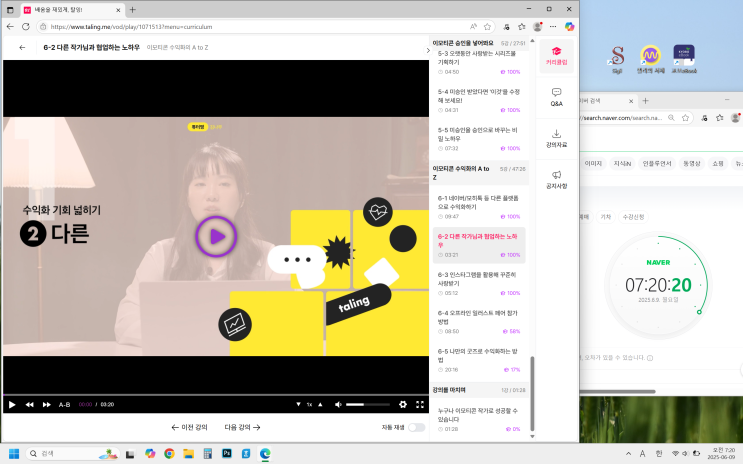This screenshot has height=464, width=743.
Task: Select the 이미지 tab in Naver window
Action: 593,164
